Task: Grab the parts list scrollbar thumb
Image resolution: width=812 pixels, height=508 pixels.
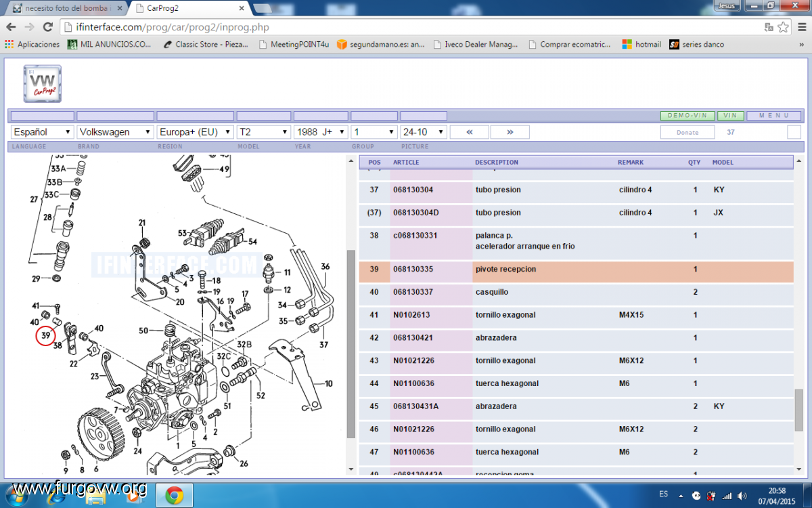Action: pyautogui.click(x=799, y=410)
